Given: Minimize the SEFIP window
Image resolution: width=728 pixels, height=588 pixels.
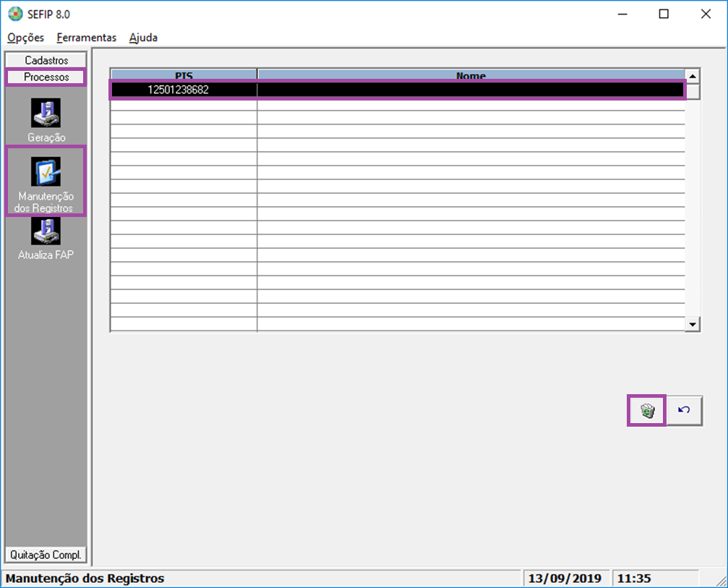Looking at the screenshot, I should coord(622,14).
